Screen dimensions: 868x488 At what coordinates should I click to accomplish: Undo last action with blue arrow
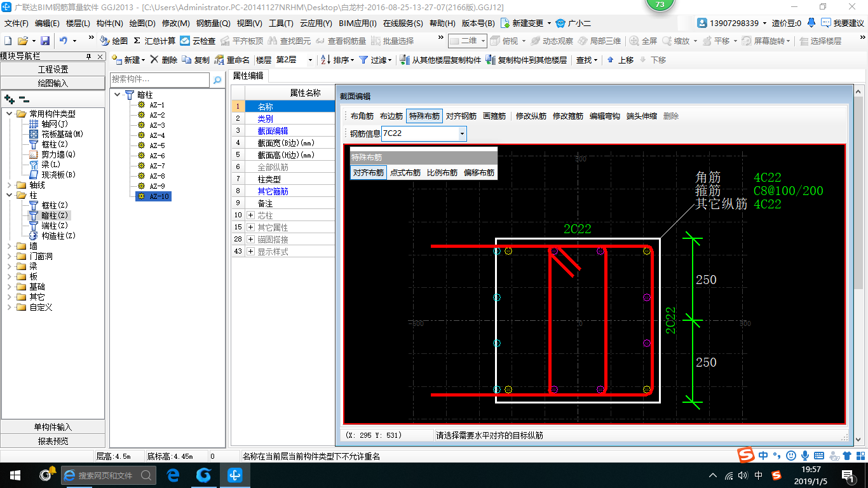point(64,41)
